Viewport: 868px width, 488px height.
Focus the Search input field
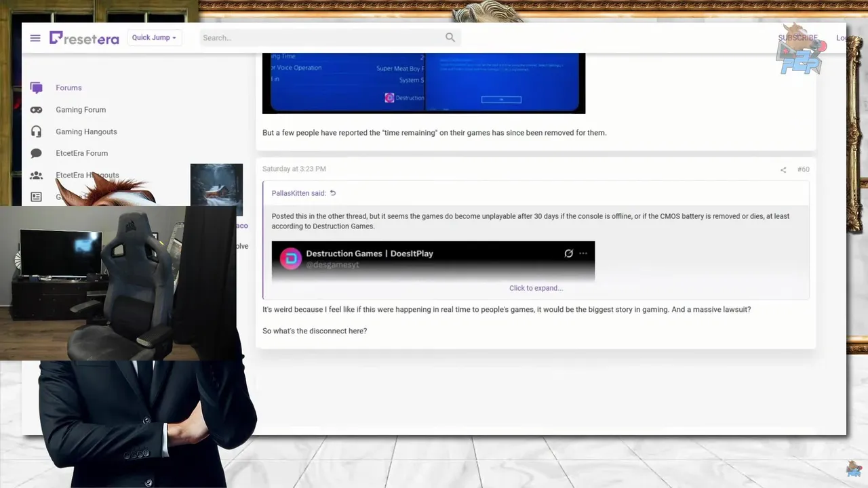tap(322, 38)
